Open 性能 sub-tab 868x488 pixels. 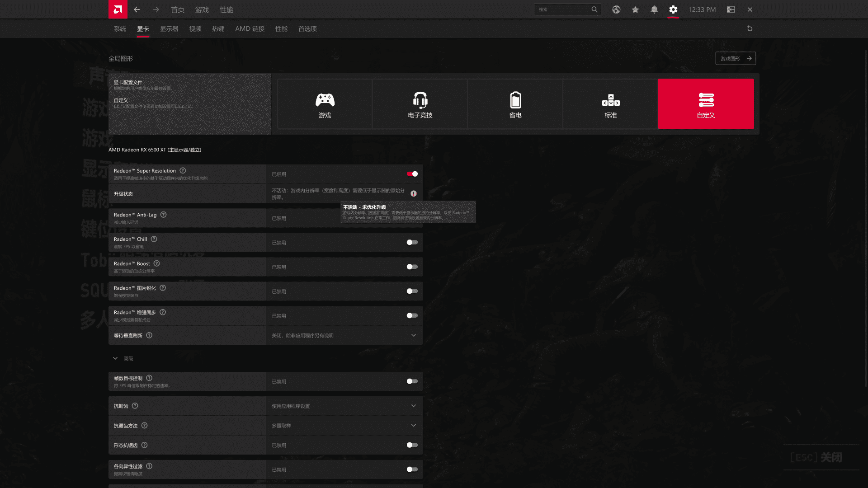coord(281,28)
